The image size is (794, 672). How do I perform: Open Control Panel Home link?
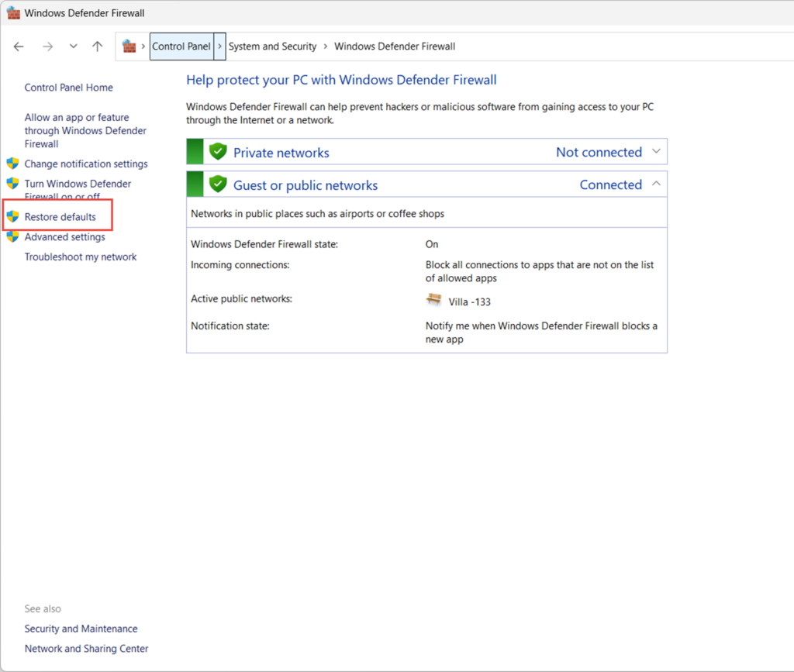tap(69, 88)
